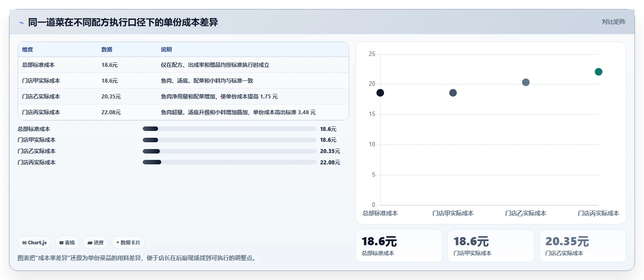The image size is (644, 280).
Task: Click the 门店丙实际成本 progress bar
Action: click(229, 162)
